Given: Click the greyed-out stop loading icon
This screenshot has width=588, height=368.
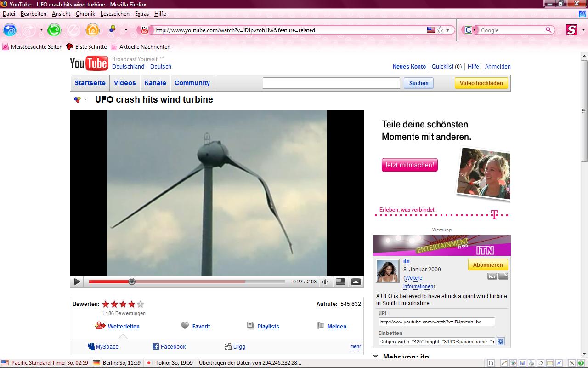Looking at the screenshot, I should 73,30.
